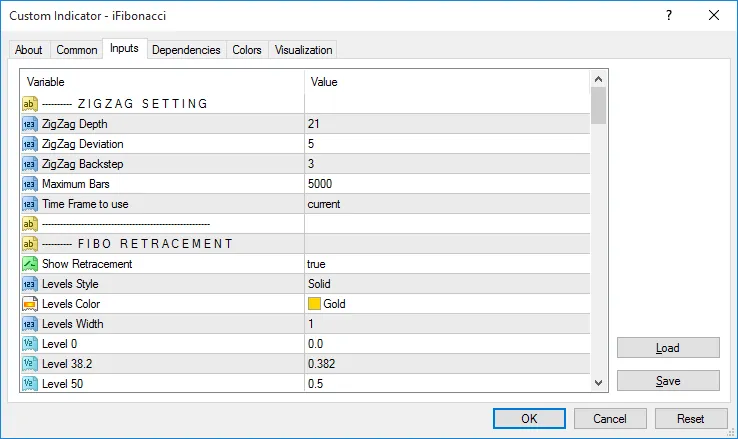
Task: Click the color icon beside Levels Color
Action: tap(30, 304)
